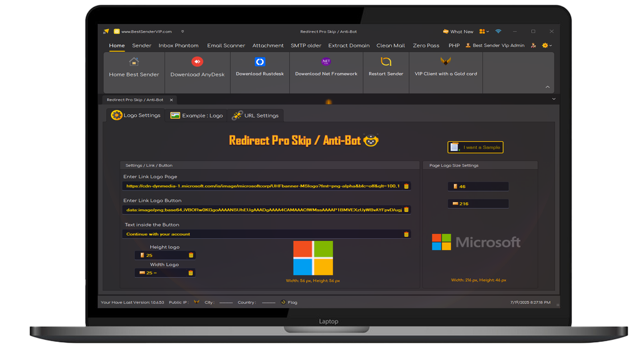Viewport: 644px width, 353px height.
Task: Click the City status bar entry
Action: (218, 302)
